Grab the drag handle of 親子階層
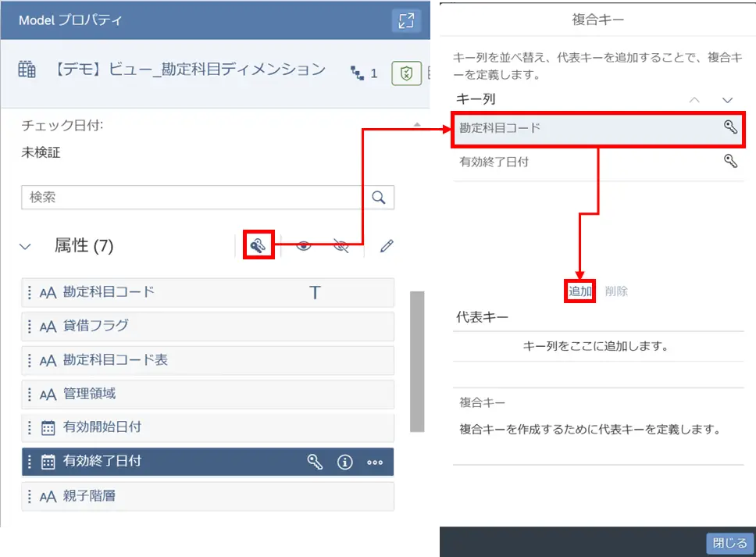Viewport: 756px width, 557px height. pos(30,496)
